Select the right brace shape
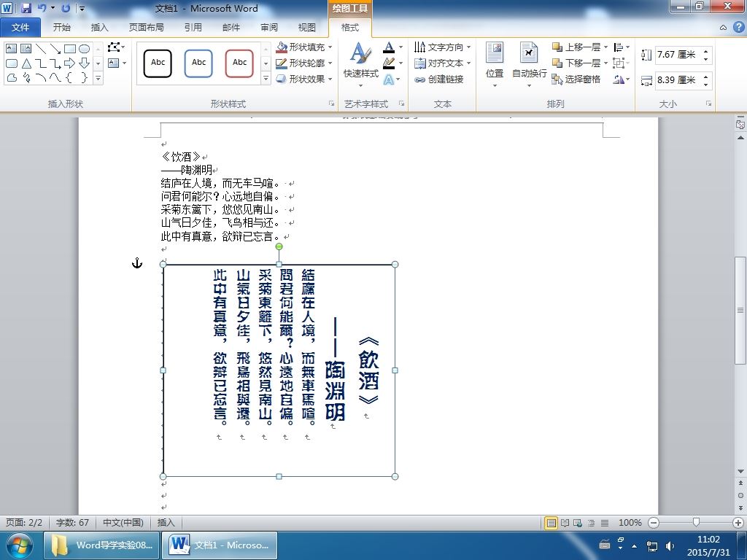This screenshot has height=560, width=747. [x=85, y=77]
